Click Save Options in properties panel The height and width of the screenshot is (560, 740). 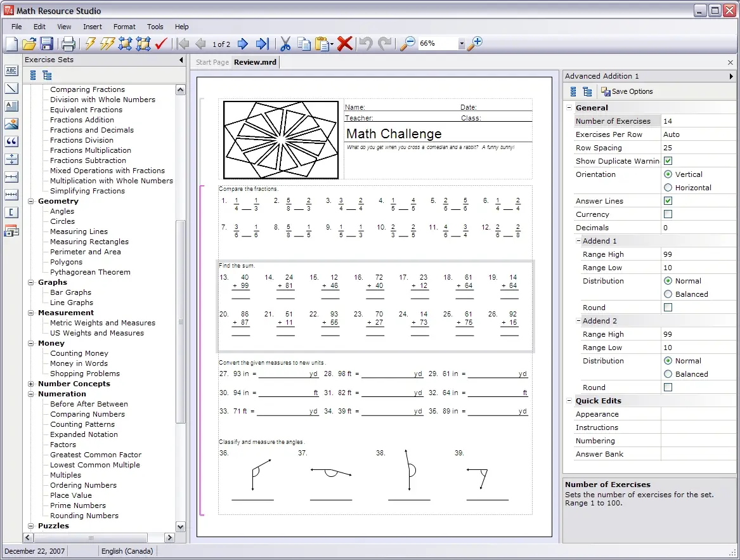(626, 91)
